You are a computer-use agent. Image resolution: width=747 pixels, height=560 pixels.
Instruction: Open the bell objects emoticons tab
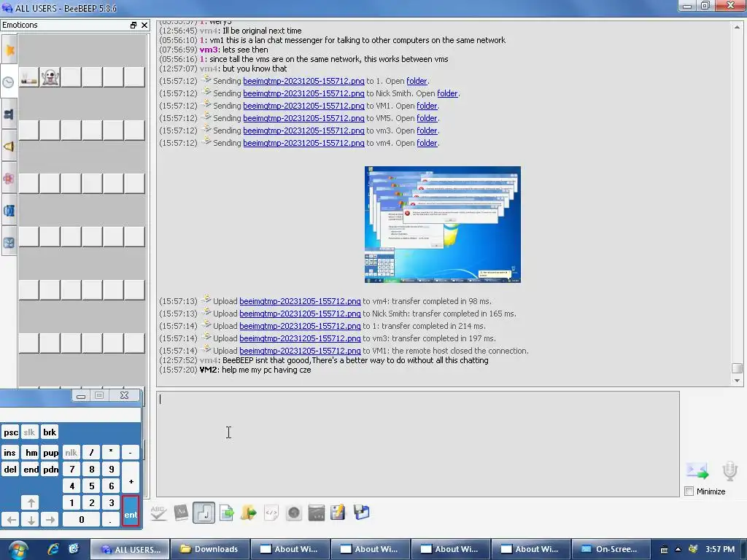click(9, 147)
